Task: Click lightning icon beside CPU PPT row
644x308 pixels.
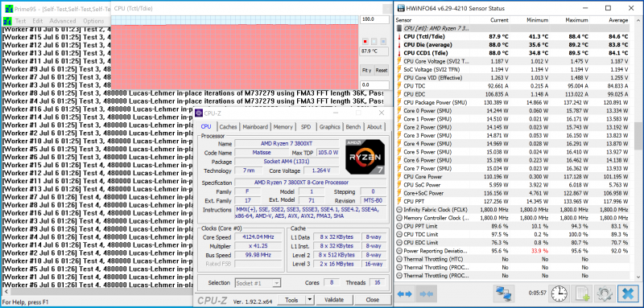Action: pyautogui.click(x=399, y=201)
